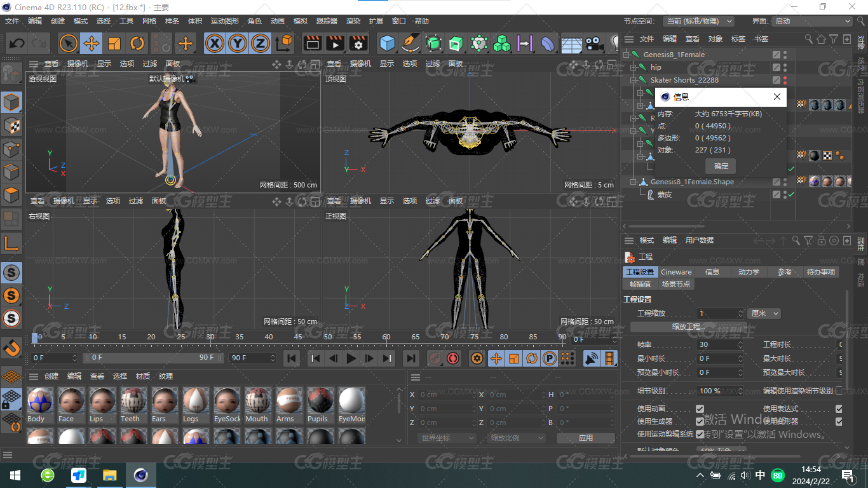
Task: Enable Snap using the magnet icon
Action: (11, 348)
